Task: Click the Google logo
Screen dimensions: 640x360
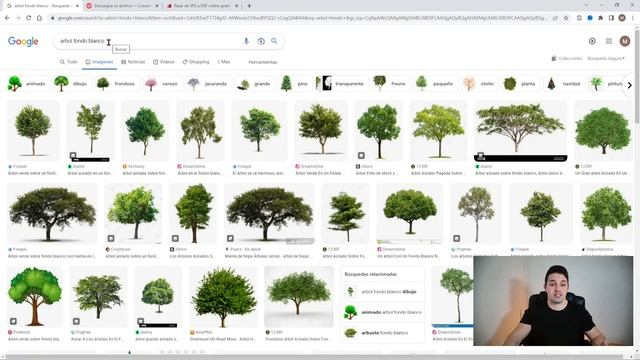Action: [23, 41]
